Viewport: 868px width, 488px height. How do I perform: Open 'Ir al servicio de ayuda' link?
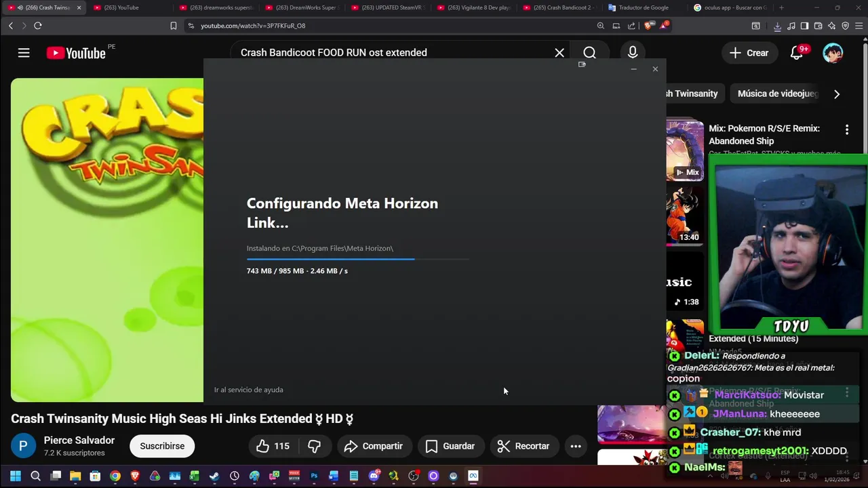click(249, 390)
